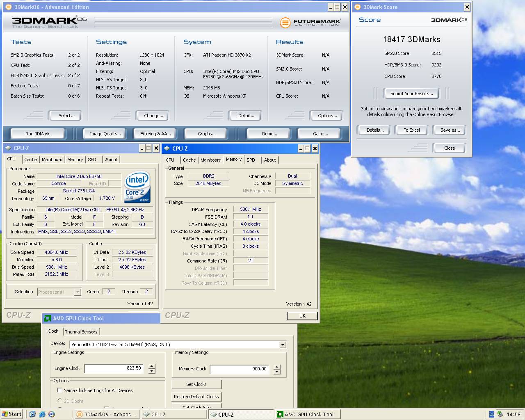Screen dimensions: 525x420
Task: Click the network tray icon beside the clock
Action: pos(500,414)
